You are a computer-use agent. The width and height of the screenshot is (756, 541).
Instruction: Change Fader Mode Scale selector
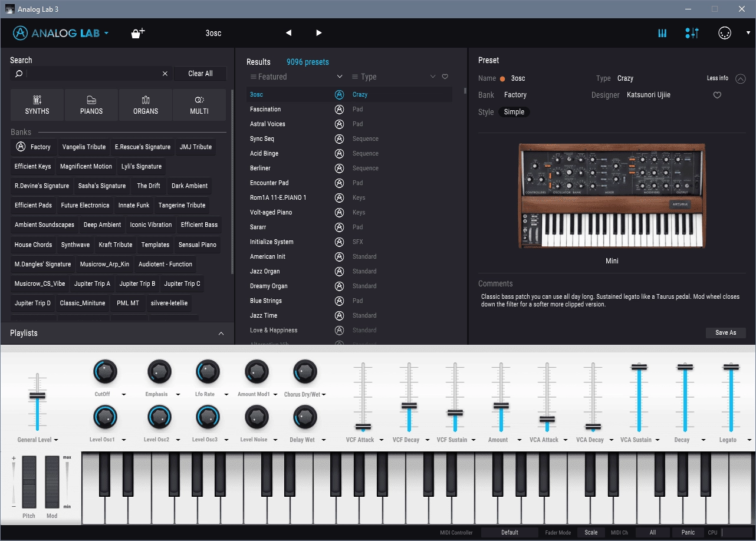(591, 532)
